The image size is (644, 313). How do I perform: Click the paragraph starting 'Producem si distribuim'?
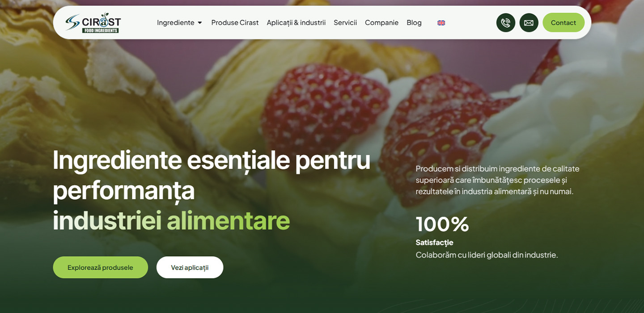click(x=497, y=180)
